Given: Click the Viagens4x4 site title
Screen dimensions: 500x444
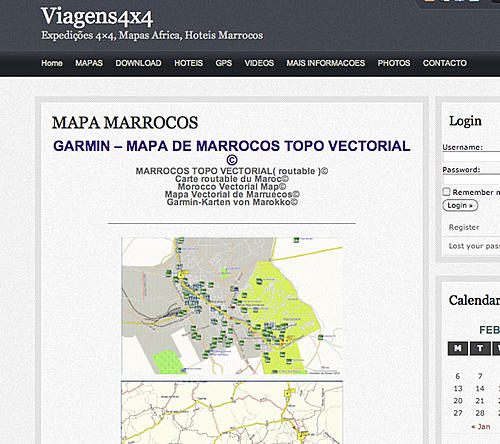Looking at the screenshot, I should [x=97, y=17].
